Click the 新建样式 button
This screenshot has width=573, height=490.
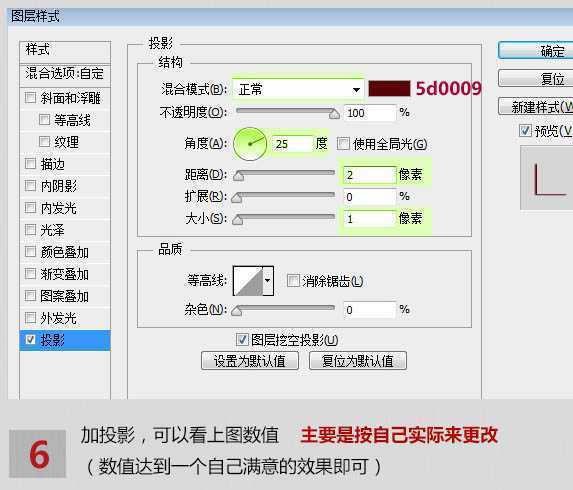[x=536, y=106]
